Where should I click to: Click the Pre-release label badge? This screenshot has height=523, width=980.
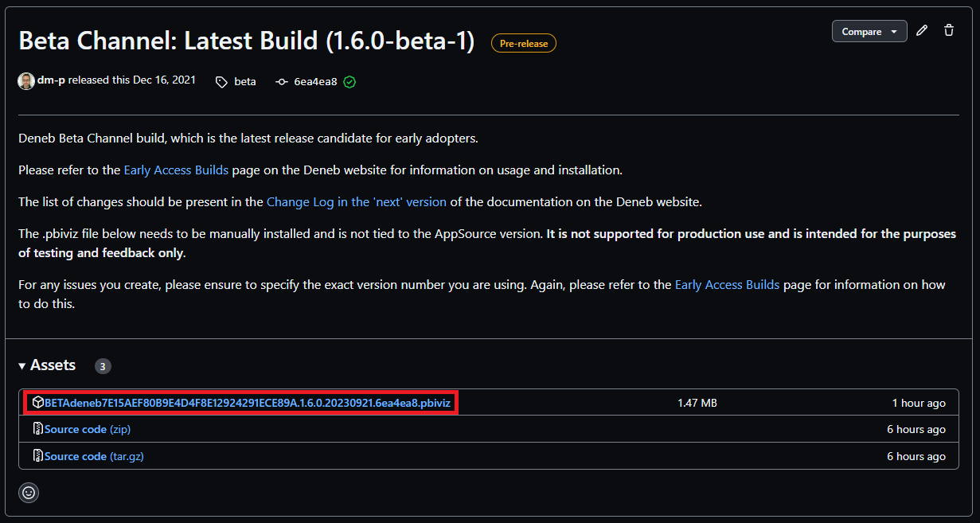(524, 44)
